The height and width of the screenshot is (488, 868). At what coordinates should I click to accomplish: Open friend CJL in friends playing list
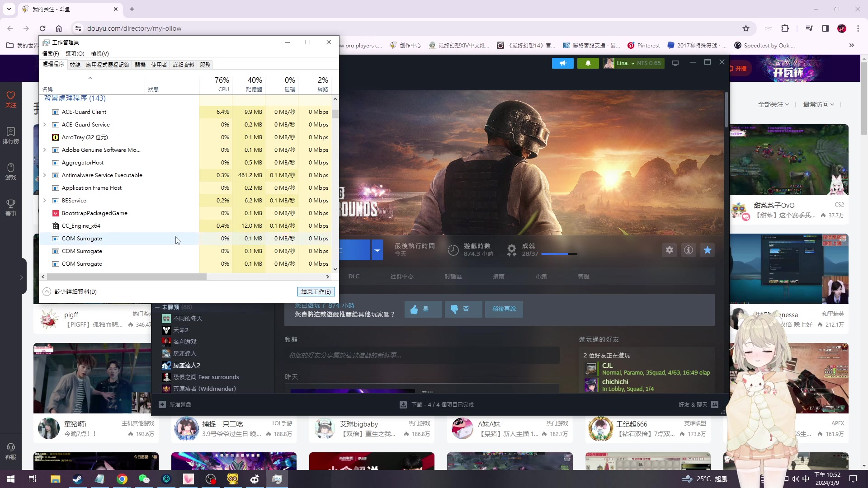[607, 366]
